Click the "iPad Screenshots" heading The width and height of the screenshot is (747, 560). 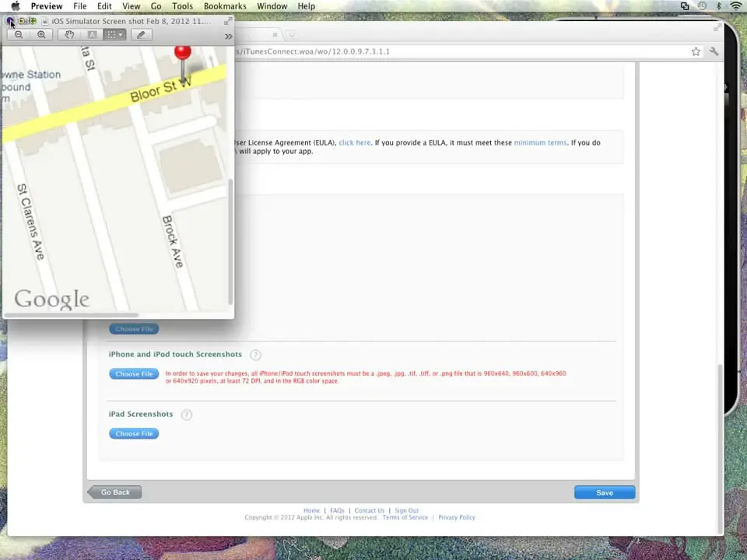[x=141, y=415]
